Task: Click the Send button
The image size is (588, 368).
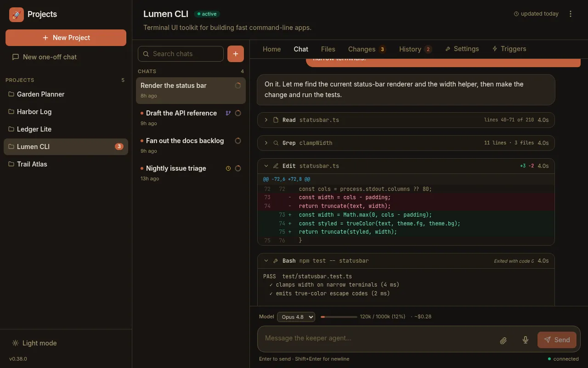Action: [557, 340]
